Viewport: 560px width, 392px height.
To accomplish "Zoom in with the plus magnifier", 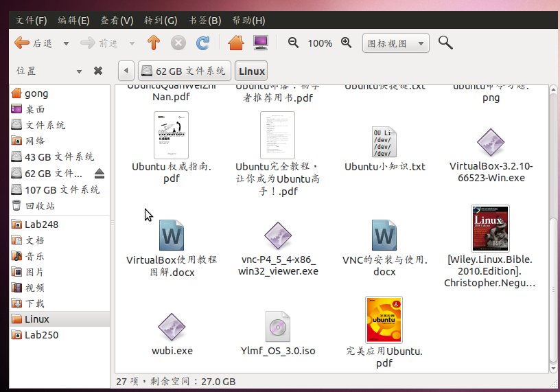I will [346, 43].
